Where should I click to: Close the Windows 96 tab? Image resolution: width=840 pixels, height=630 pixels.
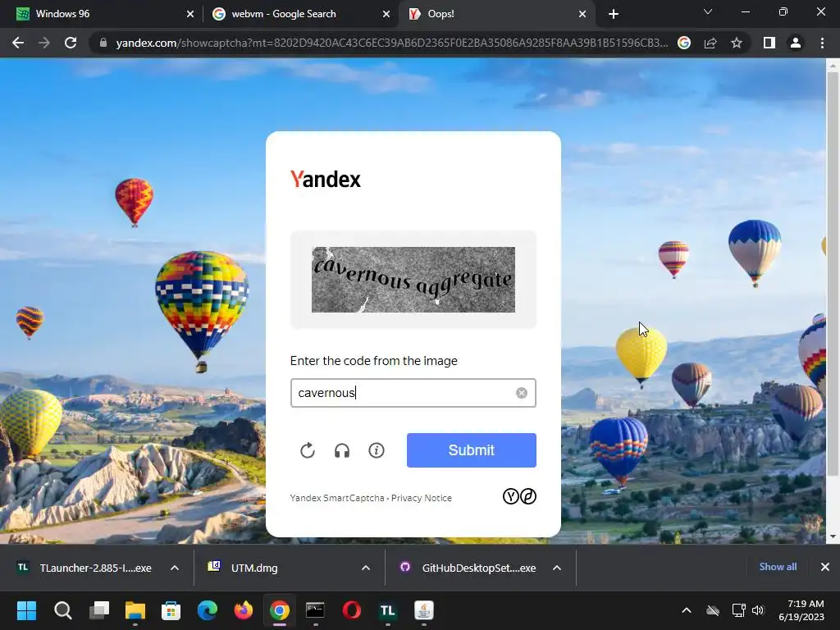click(x=190, y=14)
